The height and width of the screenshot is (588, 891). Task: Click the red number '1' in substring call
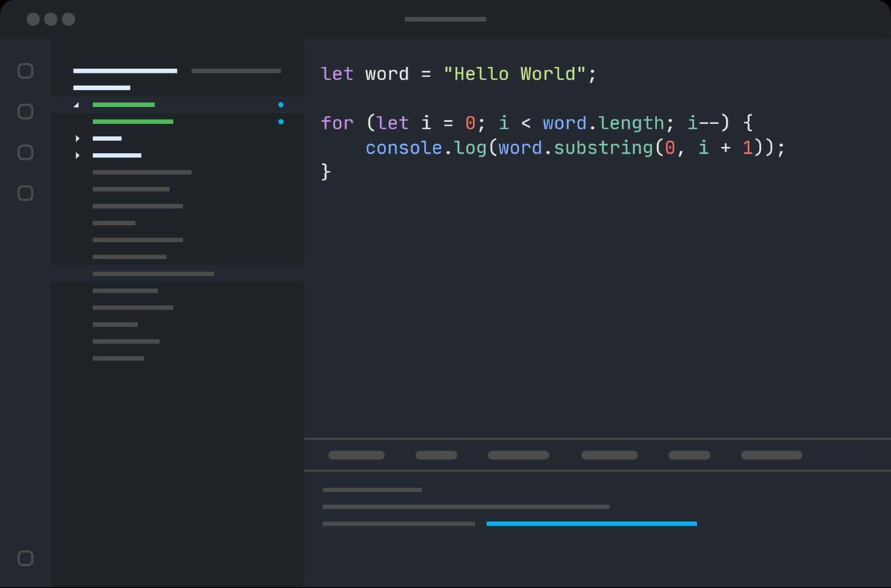[x=748, y=147]
